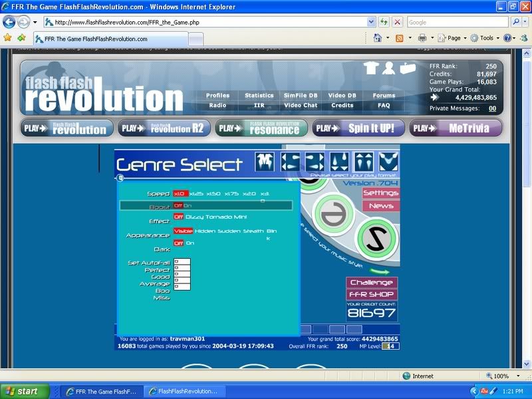The width and height of the screenshot is (532, 399).
Task: Click the user profile silhouette icon in header
Action: tap(389, 68)
